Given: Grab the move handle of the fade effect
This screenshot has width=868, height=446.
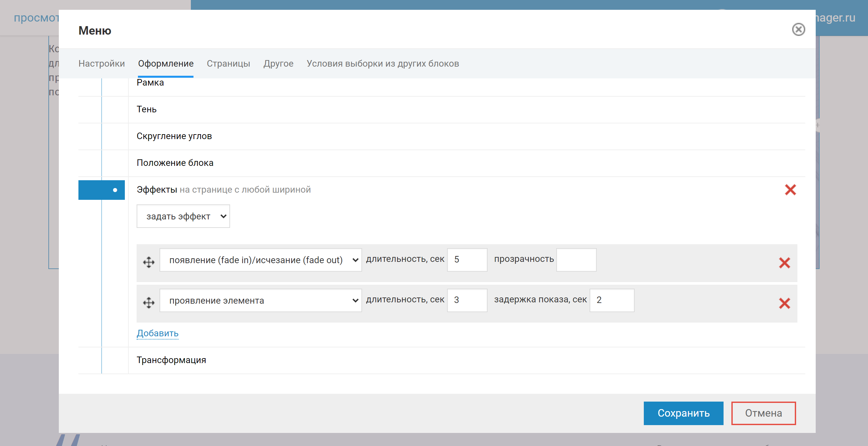Looking at the screenshot, I should [149, 262].
